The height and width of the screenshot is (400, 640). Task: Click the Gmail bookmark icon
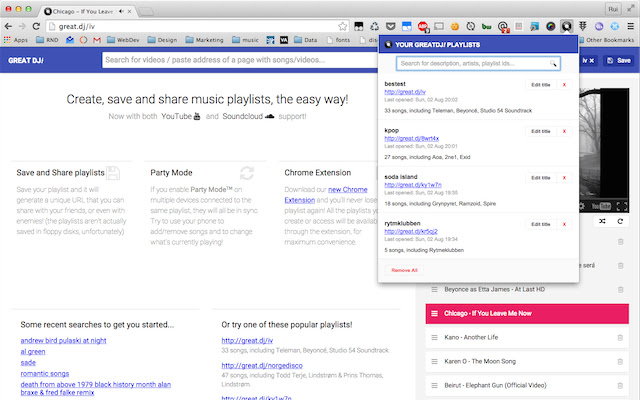(97, 40)
